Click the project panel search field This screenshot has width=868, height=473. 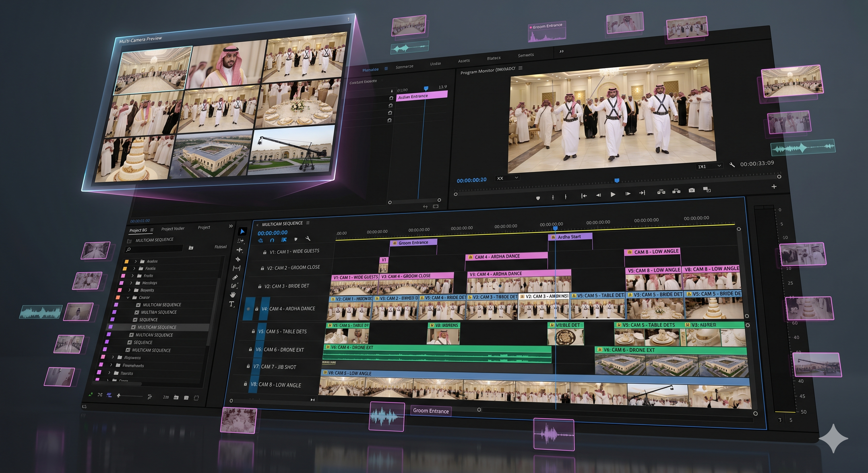click(154, 249)
